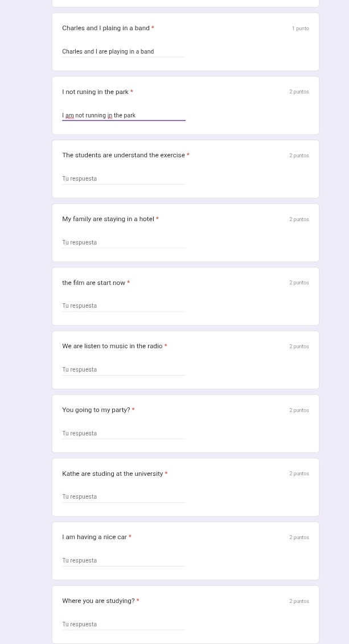
Task: Focus the answer 'I am not running in the park'
Action: coord(124,116)
